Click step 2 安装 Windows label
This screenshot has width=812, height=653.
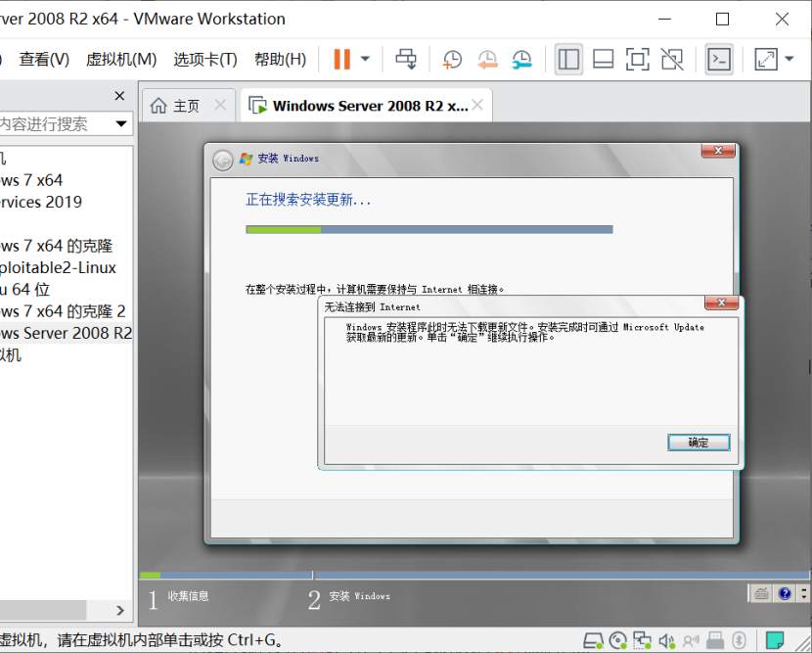click(359, 596)
